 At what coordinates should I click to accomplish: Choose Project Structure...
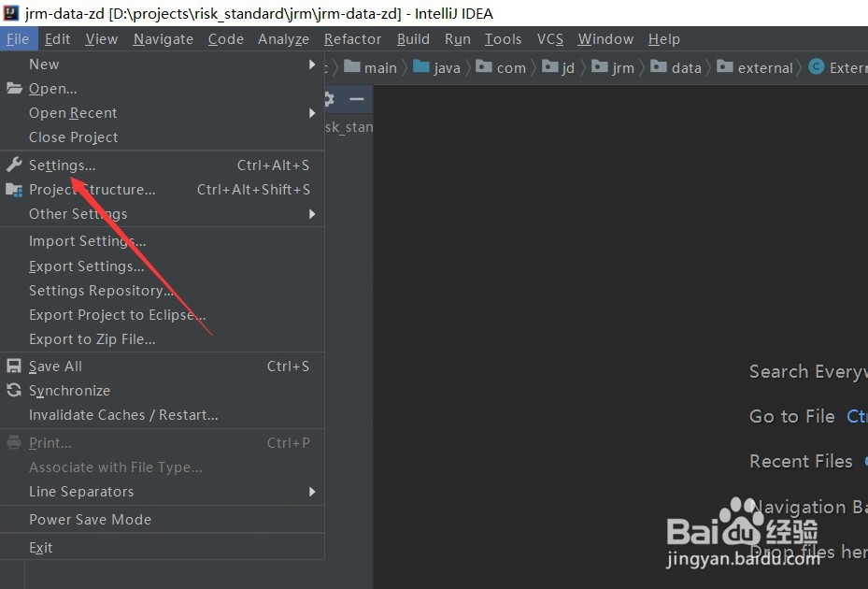[x=163, y=190]
